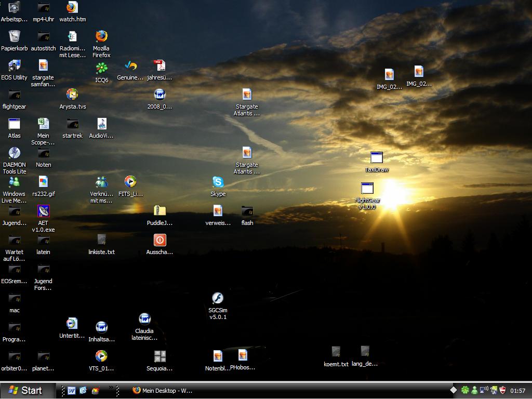532x399 pixels.
Task: Select the Skype desktop icon
Action: click(x=218, y=182)
